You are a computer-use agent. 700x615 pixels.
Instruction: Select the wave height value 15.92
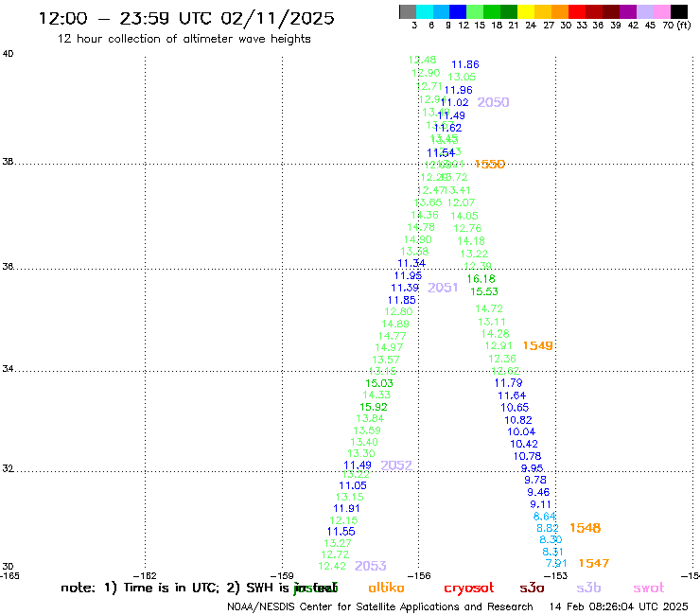tap(374, 408)
